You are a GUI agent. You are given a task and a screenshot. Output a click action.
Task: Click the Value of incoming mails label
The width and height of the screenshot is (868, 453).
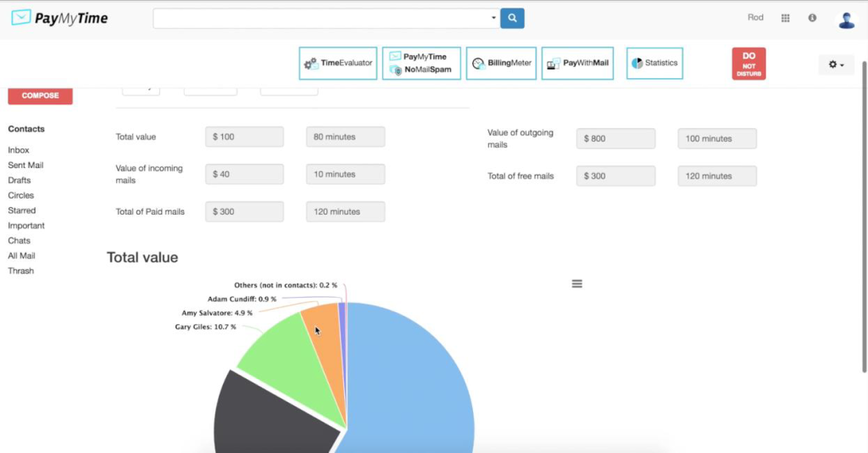149,174
